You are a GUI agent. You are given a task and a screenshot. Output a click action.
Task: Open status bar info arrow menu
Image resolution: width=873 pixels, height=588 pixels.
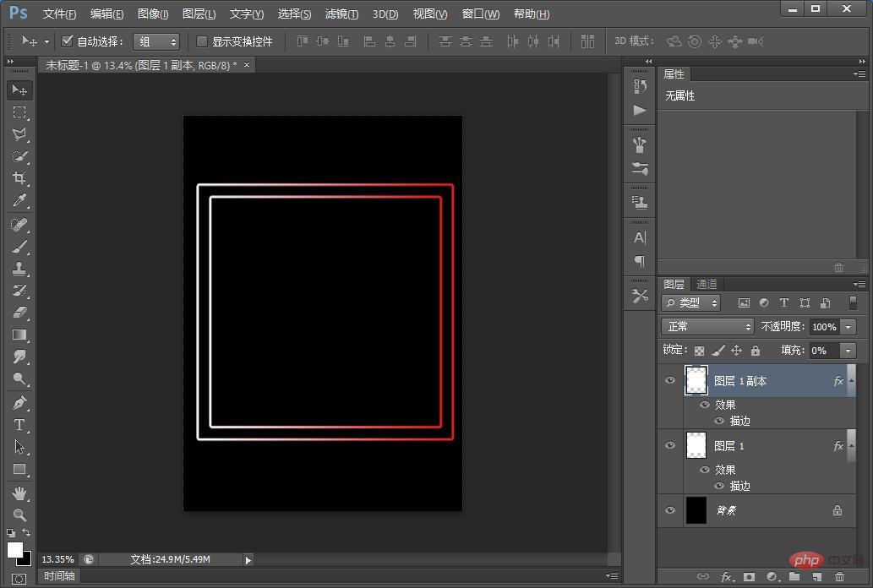coord(248,560)
